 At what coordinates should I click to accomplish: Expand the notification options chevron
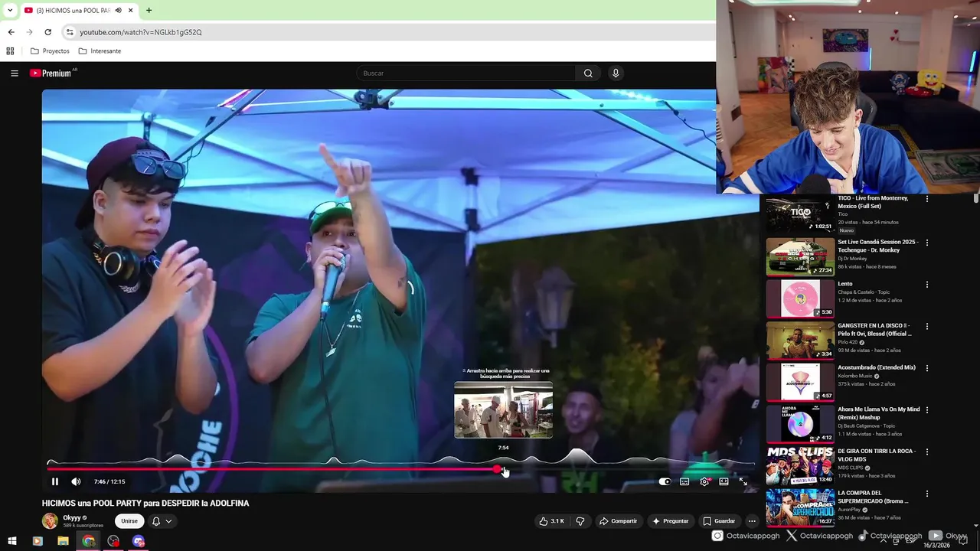(x=168, y=521)
